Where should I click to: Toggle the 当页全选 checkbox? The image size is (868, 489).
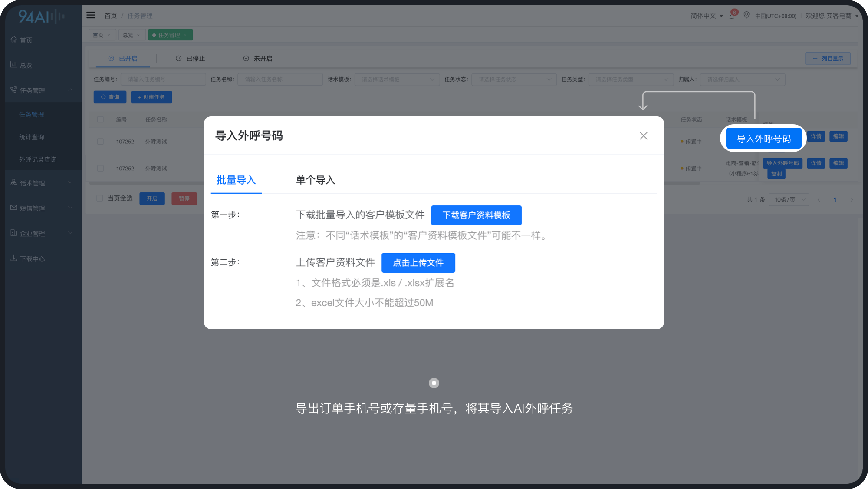point(100,198)
